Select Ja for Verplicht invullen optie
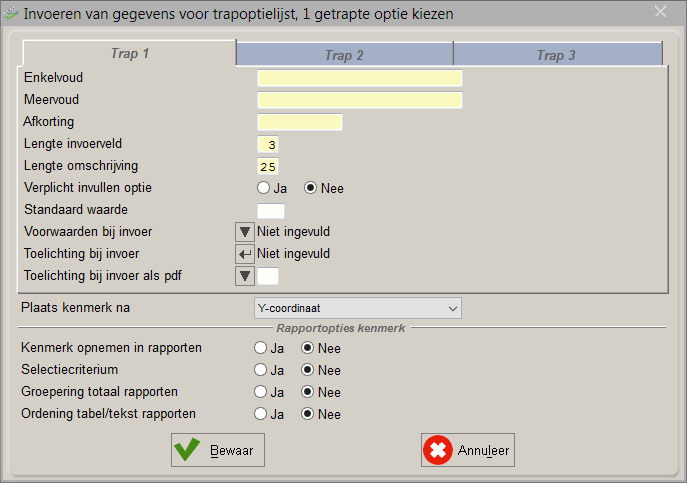Viewport: 687px width, 483px height. click(263, 188)
